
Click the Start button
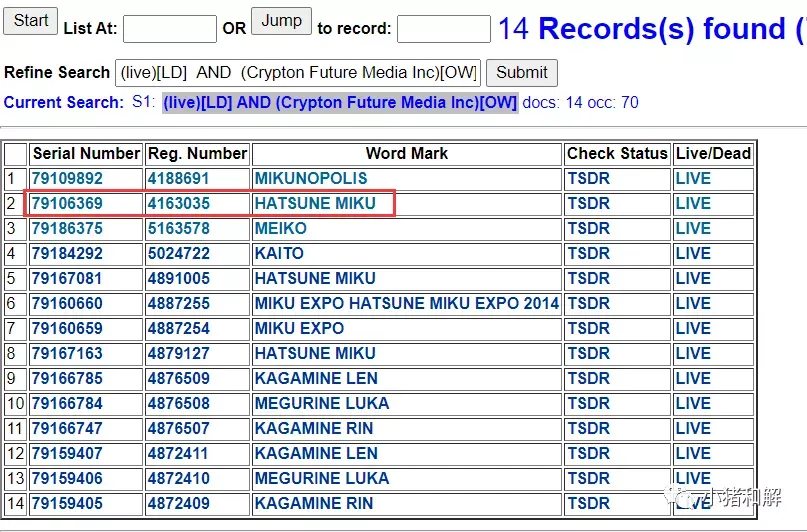tap(30, 21)
